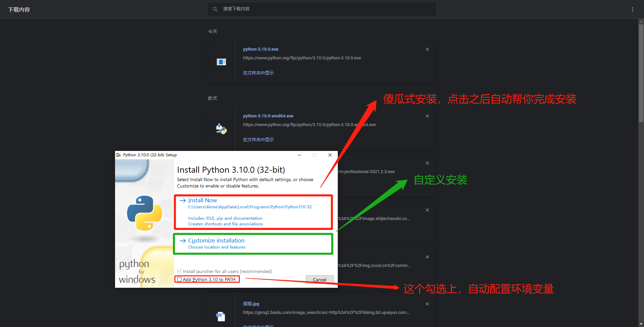This screenshot has height=327, width=644.
Task: Check the Add Python 3.10 to PATH checkbox
Action: (x=179, y=279)
